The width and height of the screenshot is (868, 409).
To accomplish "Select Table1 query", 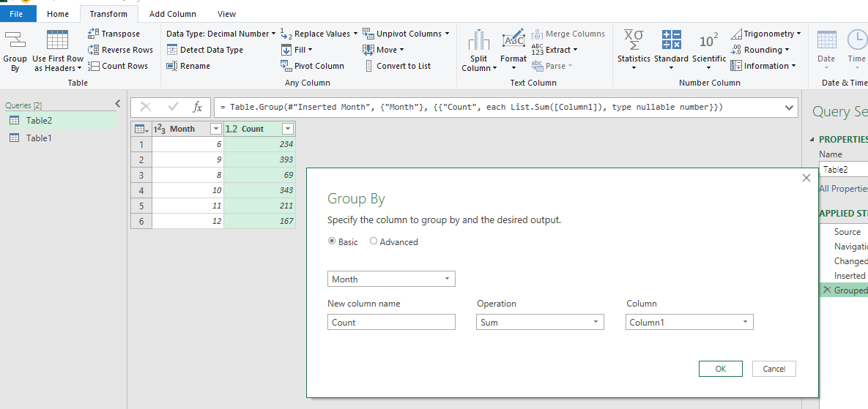I will coord(60,138).
